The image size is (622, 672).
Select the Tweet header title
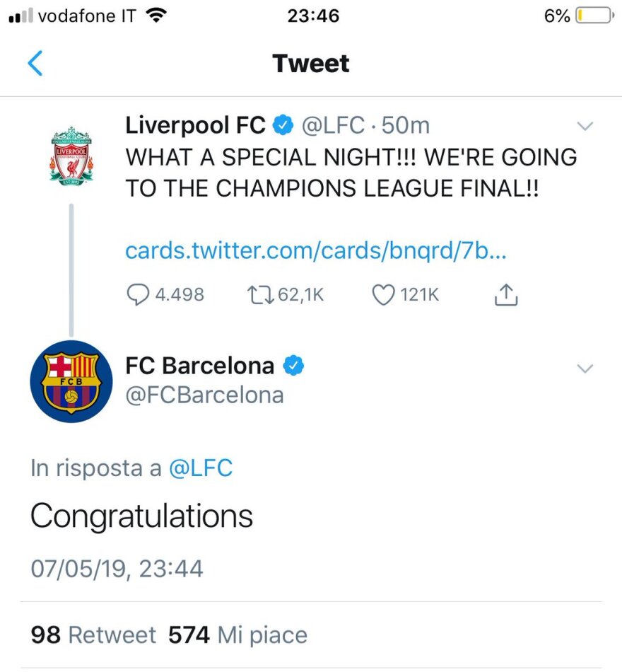click(311, 63)
